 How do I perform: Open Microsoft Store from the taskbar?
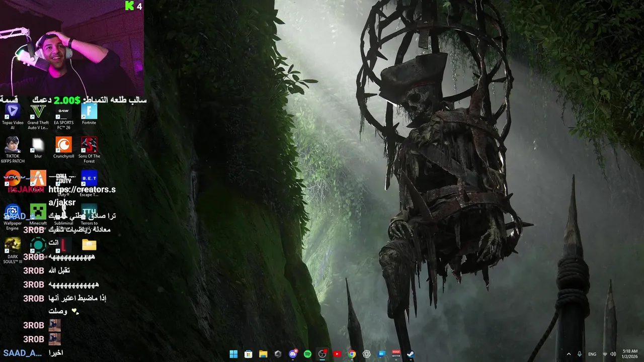coord(248,354)
